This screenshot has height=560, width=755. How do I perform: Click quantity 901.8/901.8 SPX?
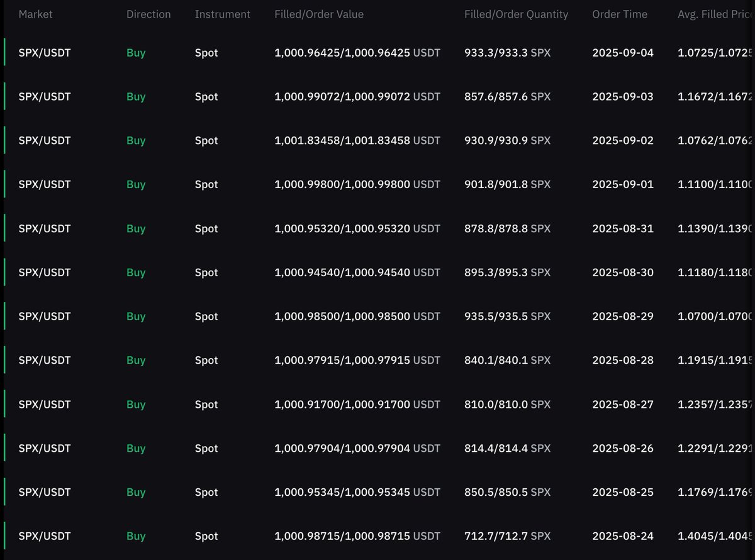pyautogui.click(x=507, y=185)
